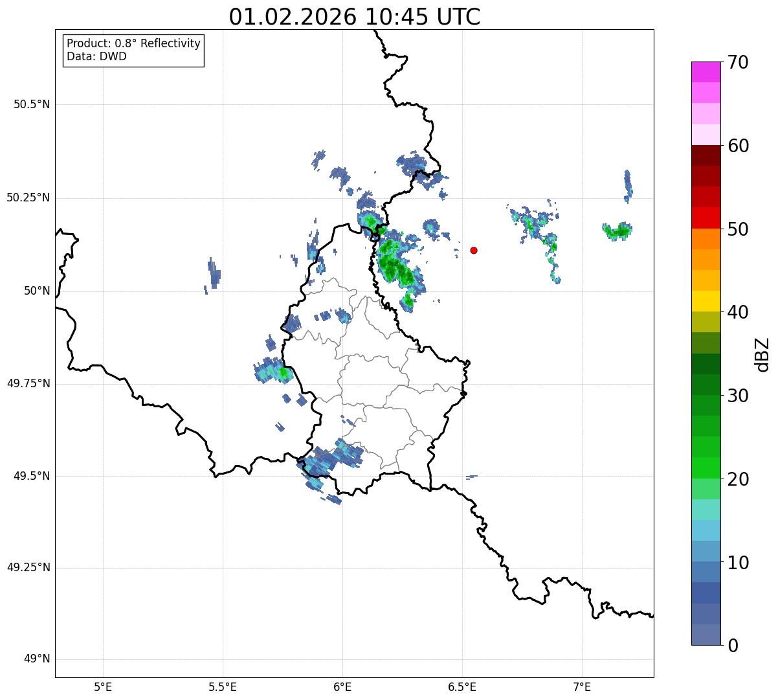Screen dimensions: 778x700
Task: Click the 0 colorbar tick label
Action: 733,646
